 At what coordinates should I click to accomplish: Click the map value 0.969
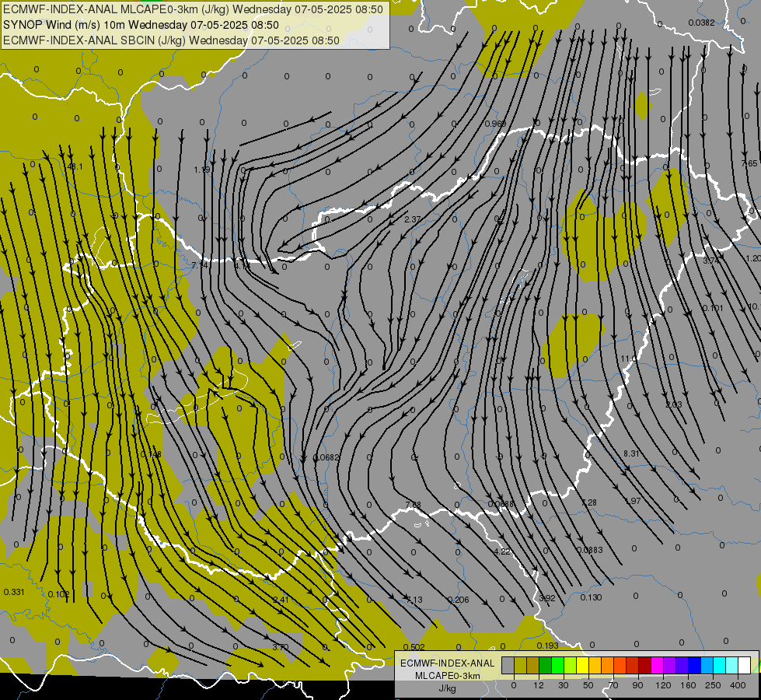pyautogui.click(x=495, y=124)
